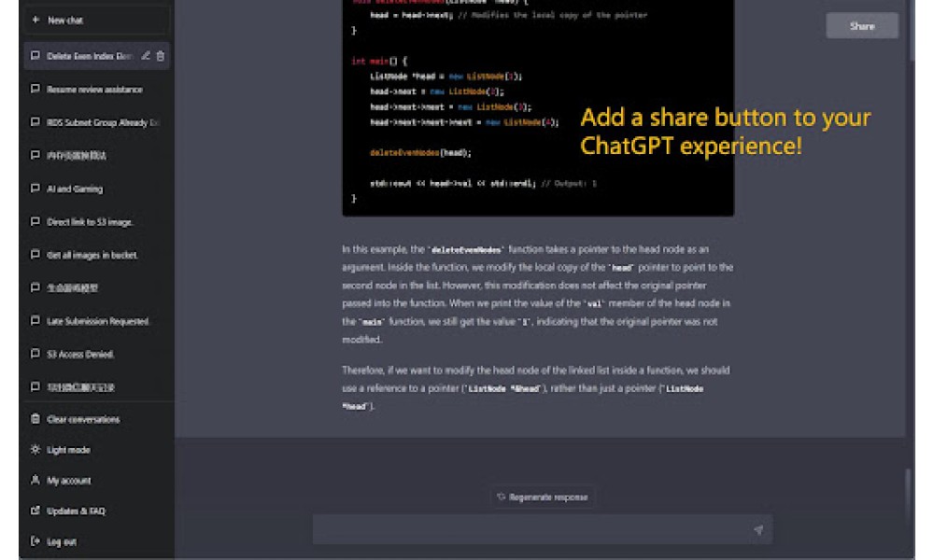Click the pencil edit icon on selected chat
934x560 pixels.
point(146,55)
